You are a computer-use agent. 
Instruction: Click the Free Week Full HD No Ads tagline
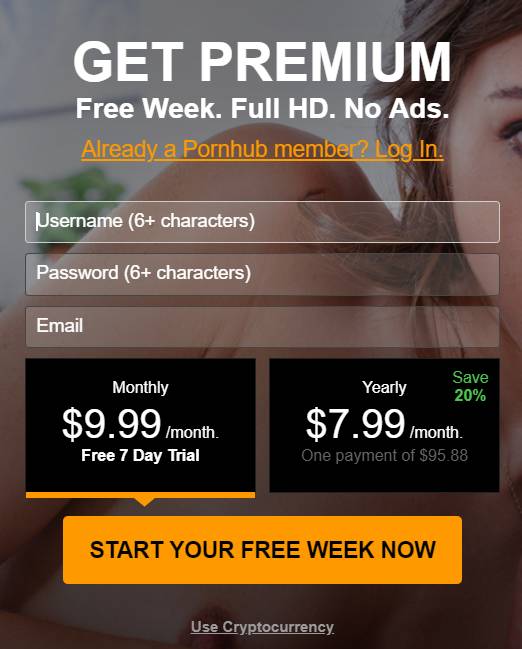coord(262,108)
